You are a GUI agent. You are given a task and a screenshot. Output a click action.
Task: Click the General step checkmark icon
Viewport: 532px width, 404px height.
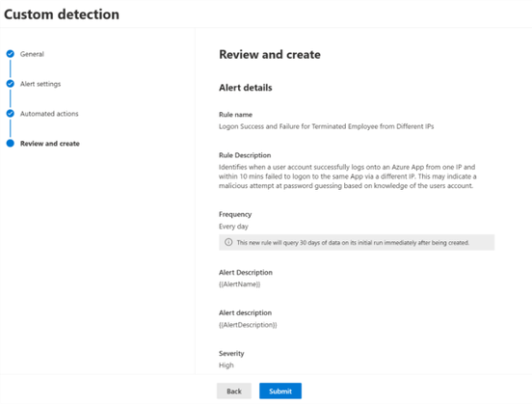pos(11,54)
